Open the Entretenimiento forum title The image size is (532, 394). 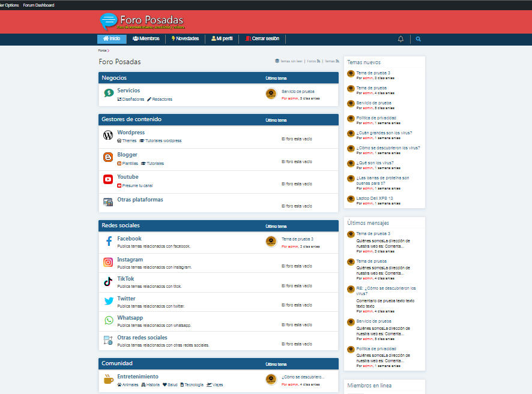click(x=138, y=377)
